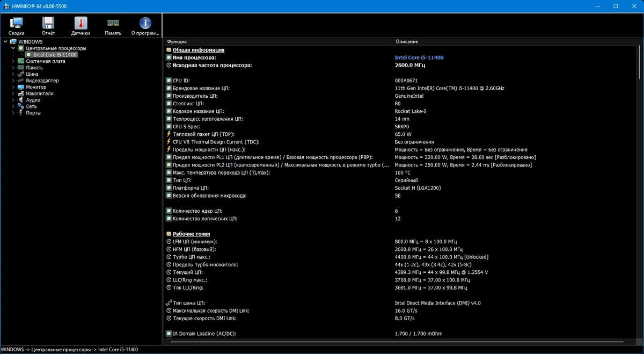The height and width of the screenshot is (354, 644).
Task: Select the Сеть tree item
Action: [x=31, y=106]
